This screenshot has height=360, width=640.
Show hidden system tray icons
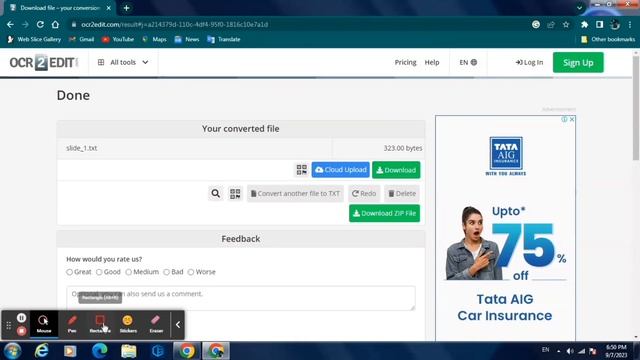coord(559,351)
